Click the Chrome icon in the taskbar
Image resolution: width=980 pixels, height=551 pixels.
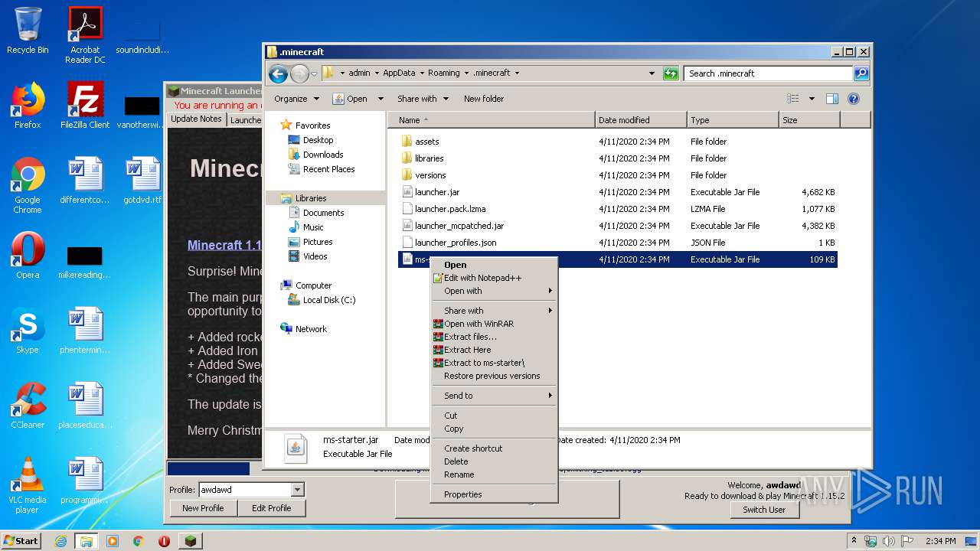(x=139, y=541)
